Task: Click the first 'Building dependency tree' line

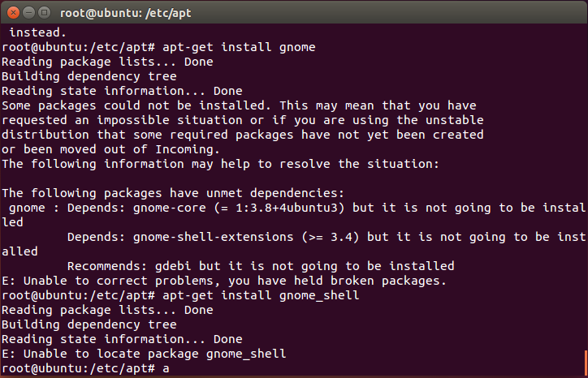Action: coord(89,76)
